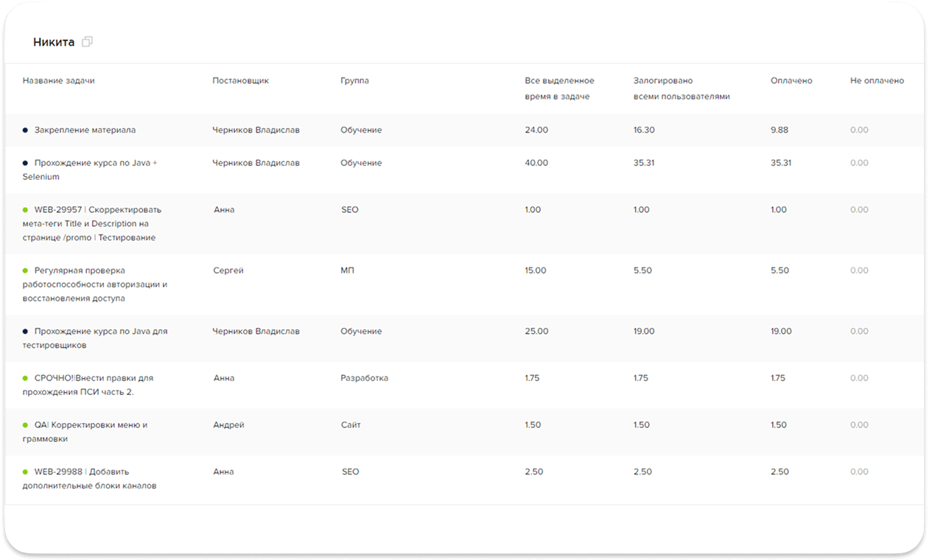Click the Оплачено column header

tap(791, 81)
